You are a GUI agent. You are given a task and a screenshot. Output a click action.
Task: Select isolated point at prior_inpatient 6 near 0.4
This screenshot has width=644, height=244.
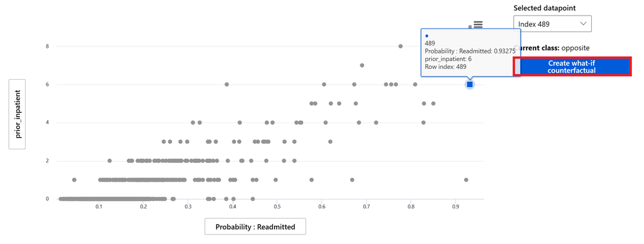click(226, 84)
